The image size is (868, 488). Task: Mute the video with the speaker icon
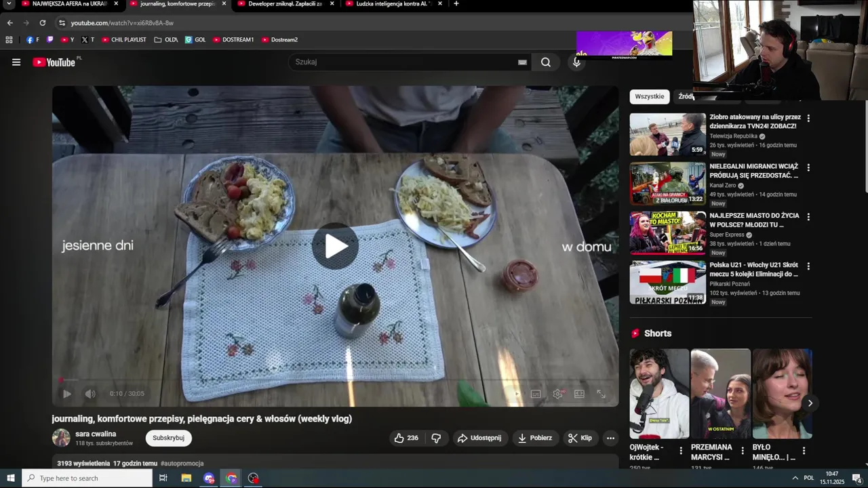click(x=90, y=394)
